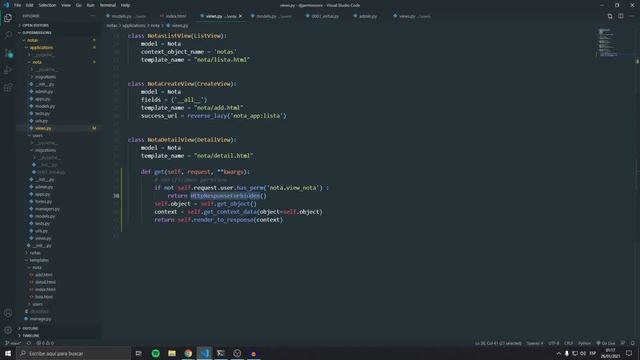This screenshot has width=640, height=360.
Task: Open the Search view in activity bar
Action: (8, 36)
